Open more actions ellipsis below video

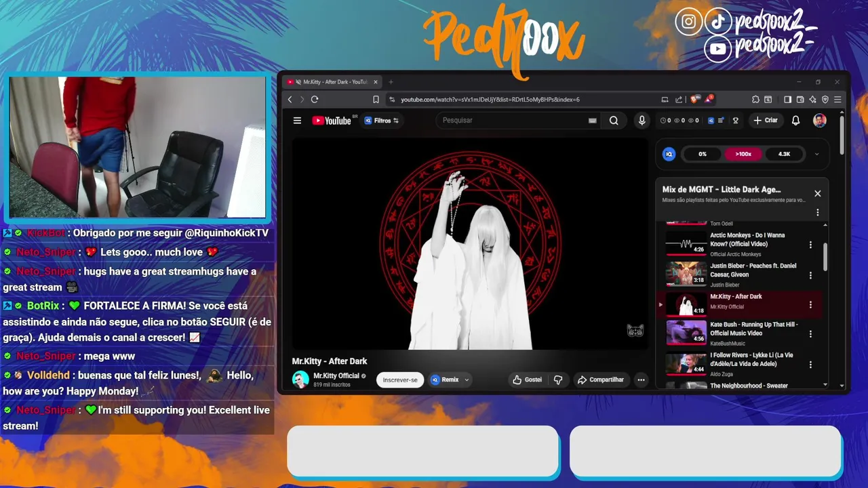641,380
